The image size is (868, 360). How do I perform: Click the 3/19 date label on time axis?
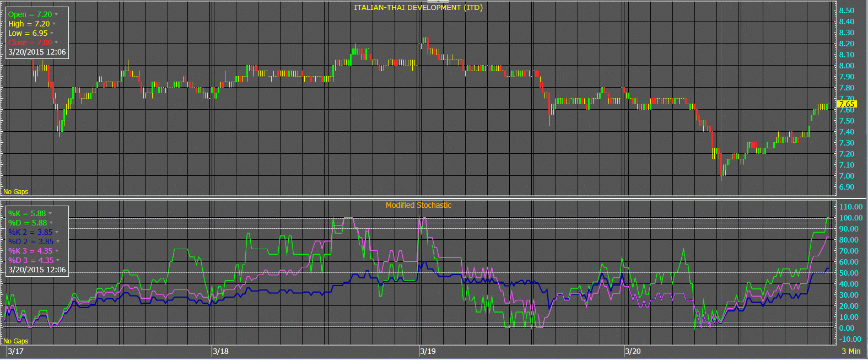click(428, 351)
